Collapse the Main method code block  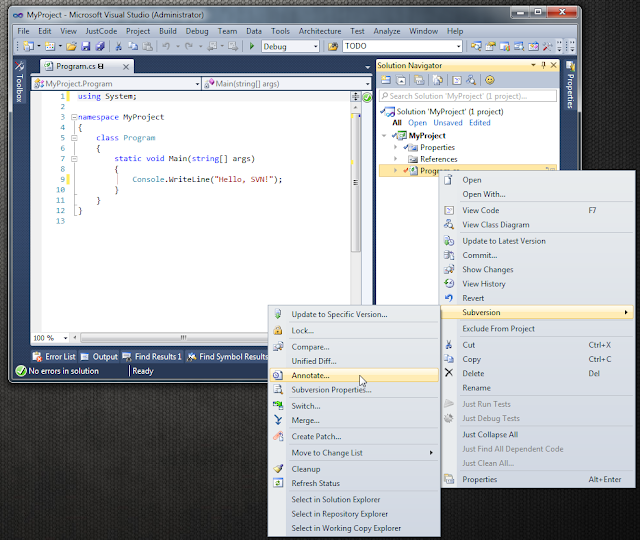(74, 159)
